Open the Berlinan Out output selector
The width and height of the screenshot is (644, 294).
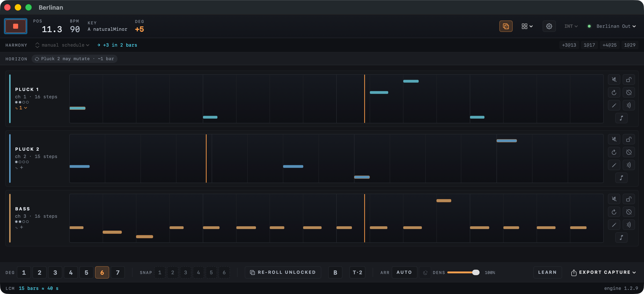tap(616, 26)
